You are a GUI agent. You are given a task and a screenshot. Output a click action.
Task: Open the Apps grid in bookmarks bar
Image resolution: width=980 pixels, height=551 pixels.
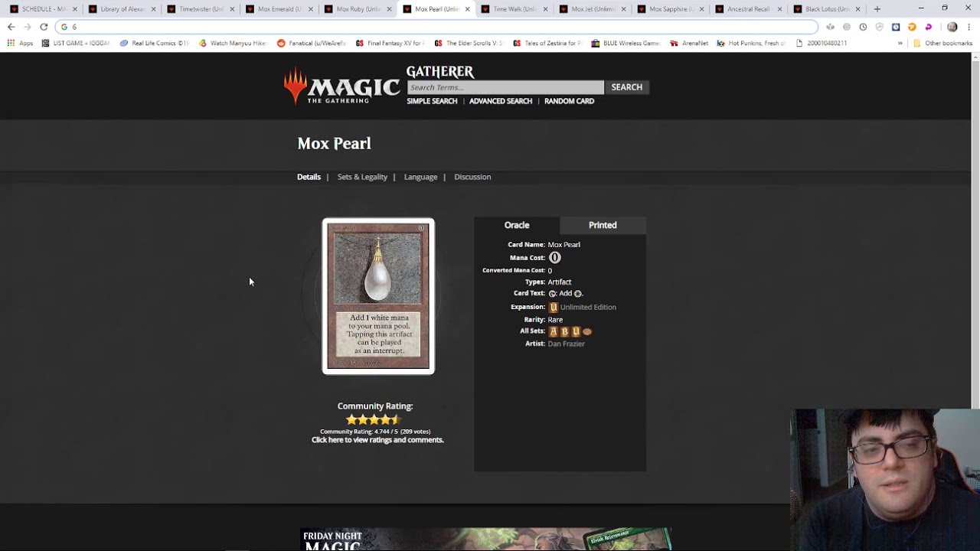(20, 43)
